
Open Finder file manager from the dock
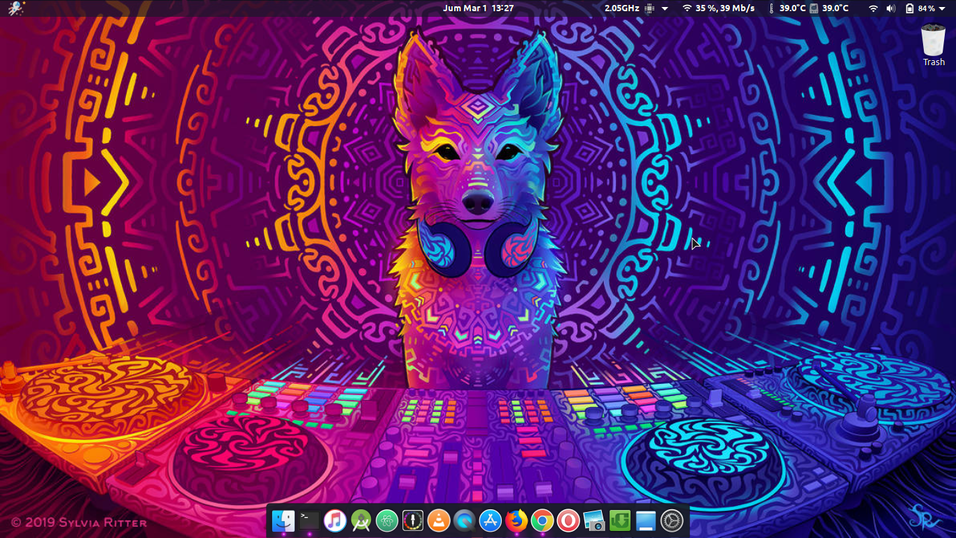[x=283, y=521]
